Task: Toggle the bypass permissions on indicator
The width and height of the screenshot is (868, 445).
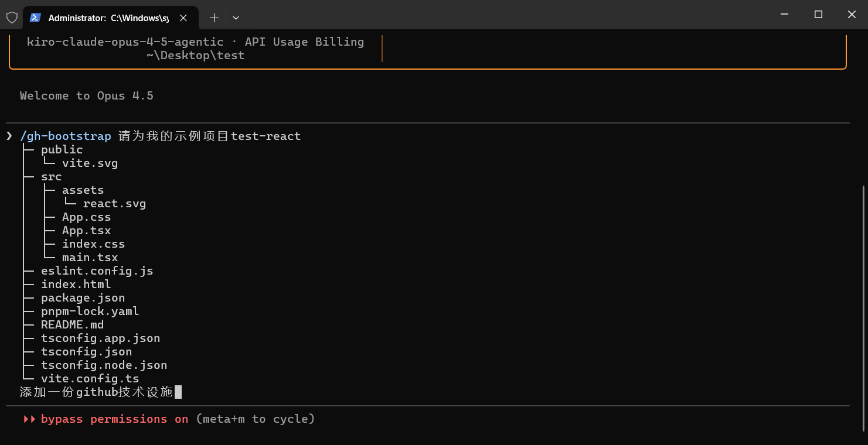Action: pos(114,419)
